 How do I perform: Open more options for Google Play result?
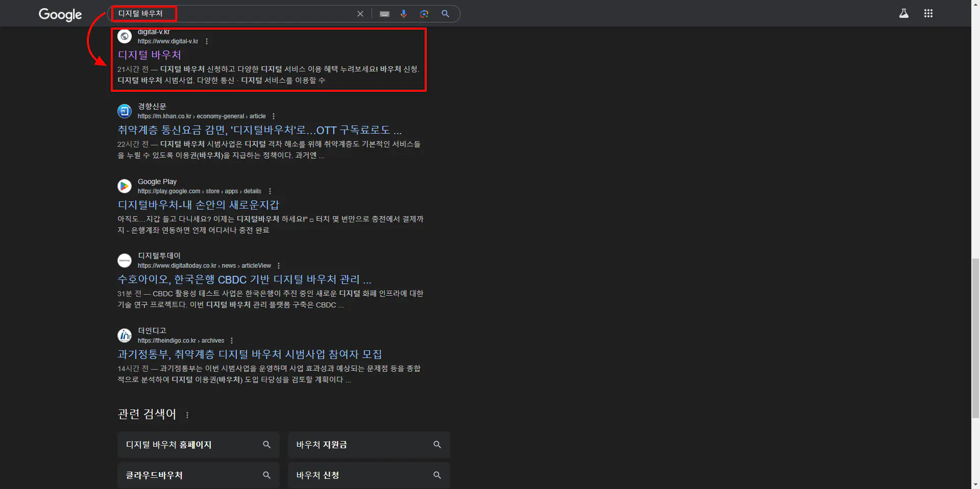coord(270,191)
